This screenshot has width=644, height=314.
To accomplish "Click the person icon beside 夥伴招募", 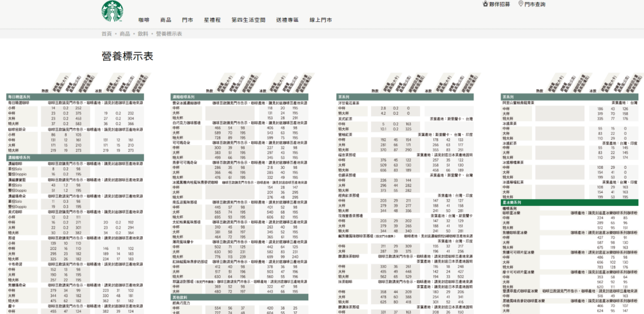I will [x=485, y=4].
